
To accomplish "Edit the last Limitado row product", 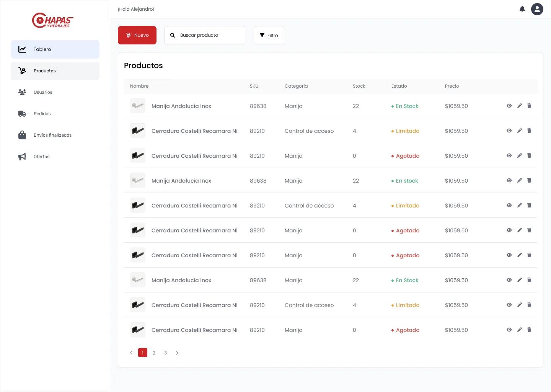I will click(519, 305).
